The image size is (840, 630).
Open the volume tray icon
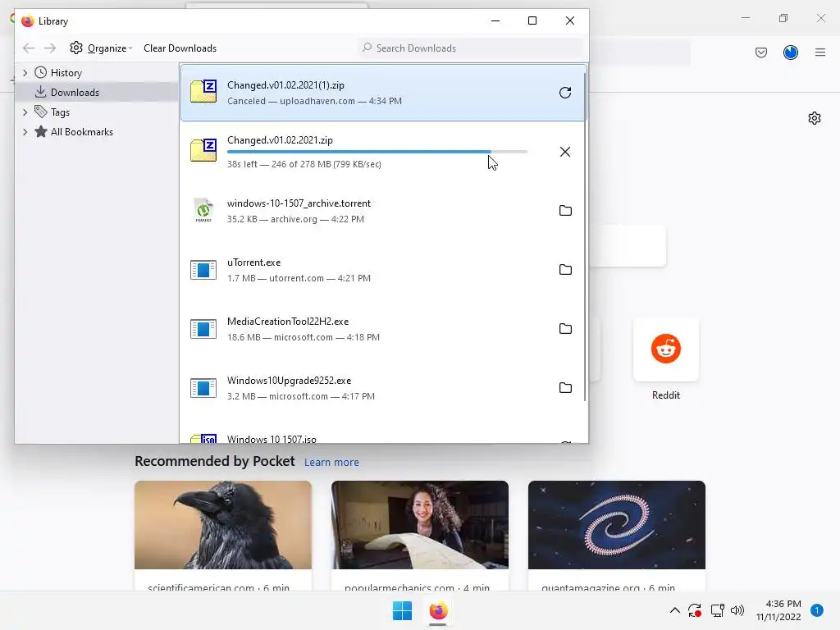[x=737, y=610]
